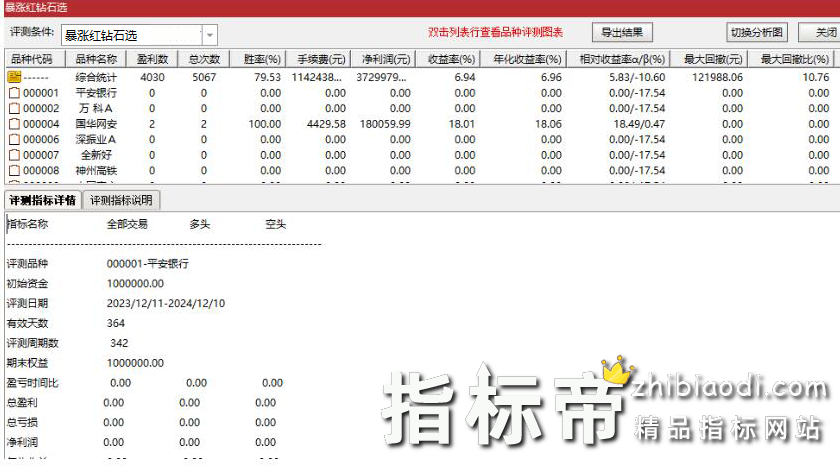Click the 有效天数 value 364
840x473 pixels.
(116, 323)
